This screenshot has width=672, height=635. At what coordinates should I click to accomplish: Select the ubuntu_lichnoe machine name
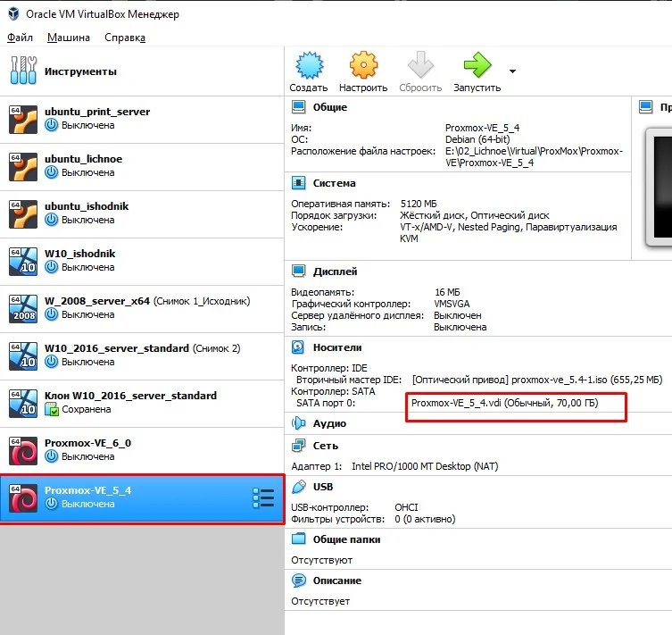(x=84, y=159)
